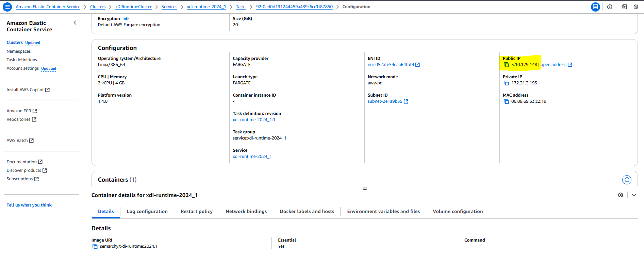Open Task definitions in sidebar
644x279 pixels.
click(22, 60)
